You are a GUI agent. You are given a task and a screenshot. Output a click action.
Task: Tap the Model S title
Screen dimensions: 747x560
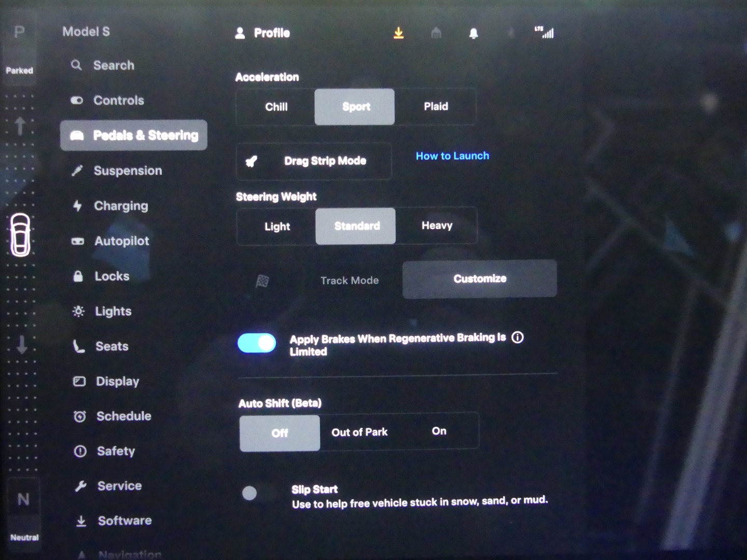click(x=86, y=32)
